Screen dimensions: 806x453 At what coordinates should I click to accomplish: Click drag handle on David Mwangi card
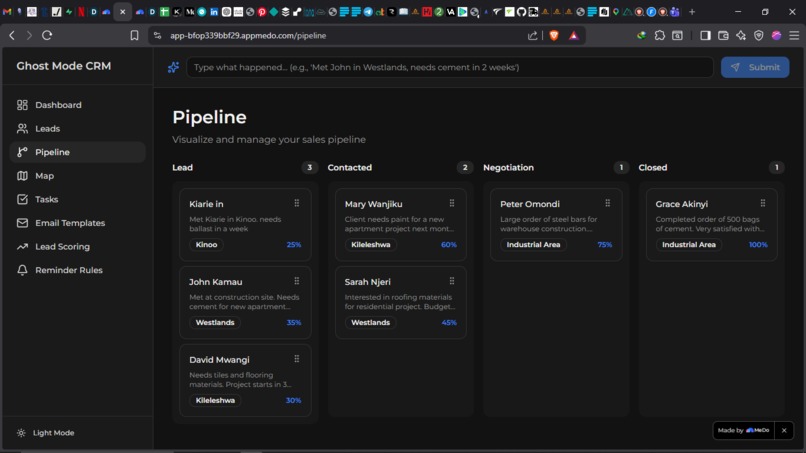coord(297,359)
